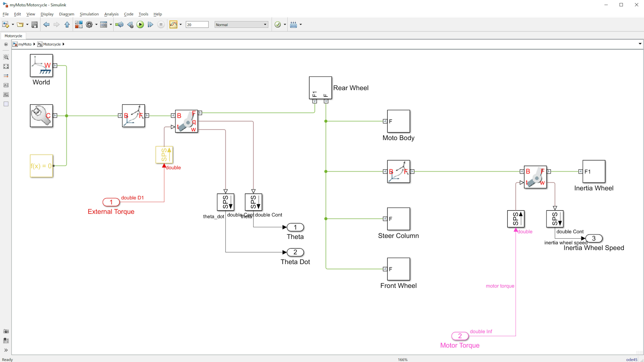Save the model with the Save icon
The image size is (644, 362).
pyautogui.click(x=34, y=24)
